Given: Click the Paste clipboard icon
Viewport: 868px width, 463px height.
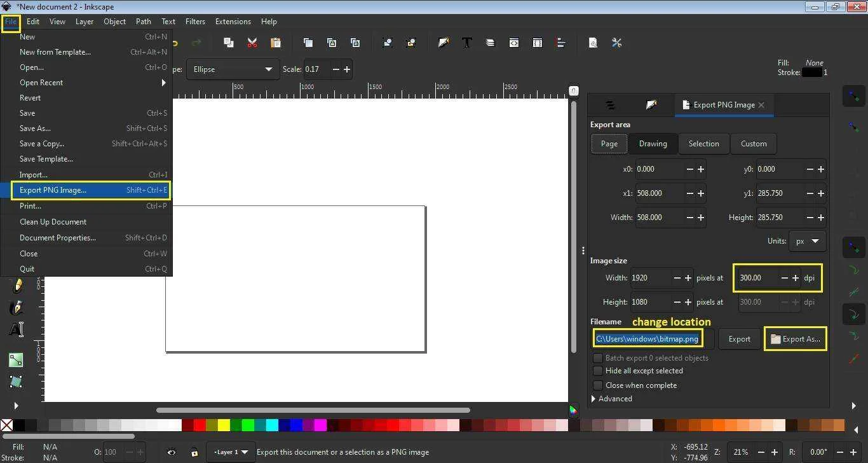Looking at the screenshot, I should (276, 43).
